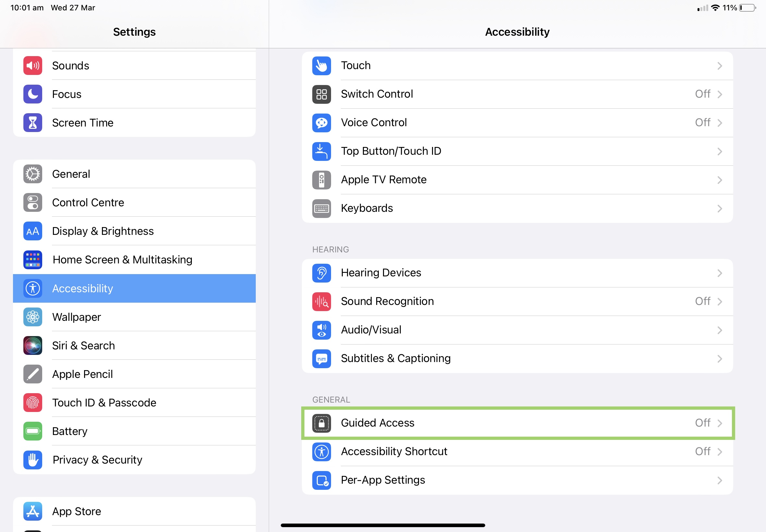Screen dimensions: 766x532
Task: Tap the Accessibility Shortcut Off status
Action: click(x=702, y=451)
